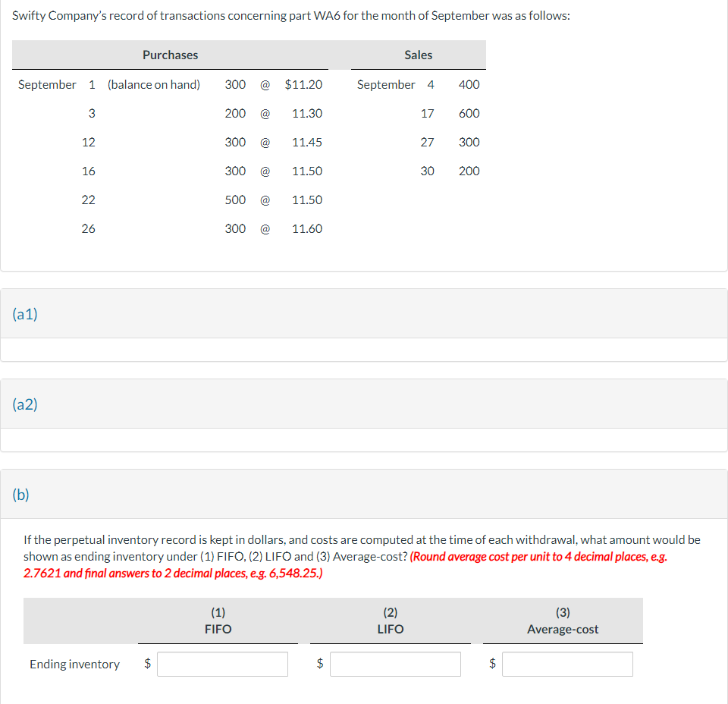The height and width of the screenshot is (704, 728).
Task: Click the LIFO ending inventory input field
Action: point(394,664)
